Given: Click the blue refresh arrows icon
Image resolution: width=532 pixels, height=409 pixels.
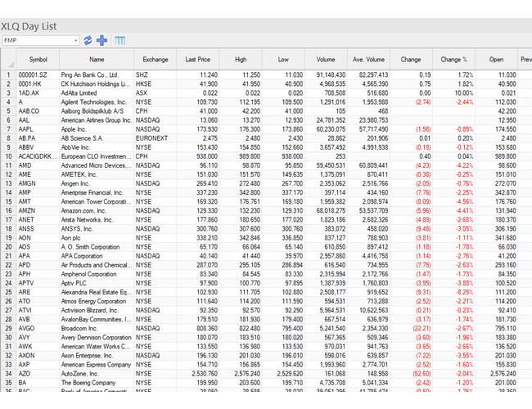Looking at the screenshot, I should tap(88, 40).
